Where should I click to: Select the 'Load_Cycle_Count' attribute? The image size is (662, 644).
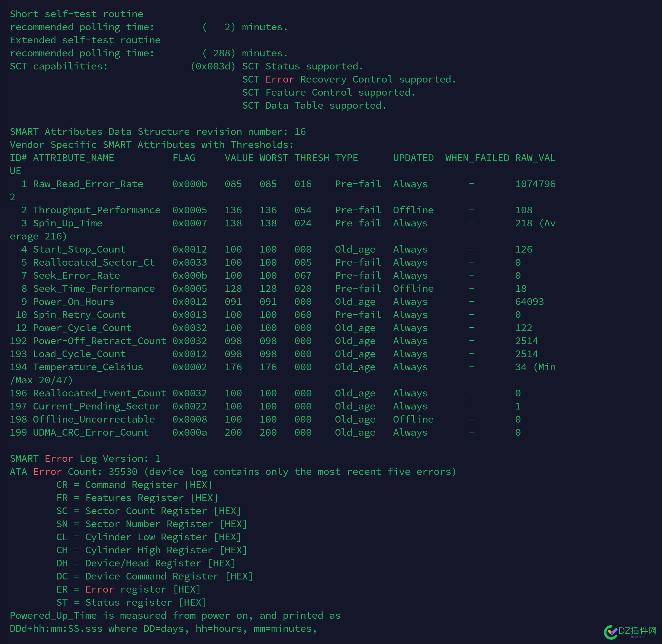[79, 354]
